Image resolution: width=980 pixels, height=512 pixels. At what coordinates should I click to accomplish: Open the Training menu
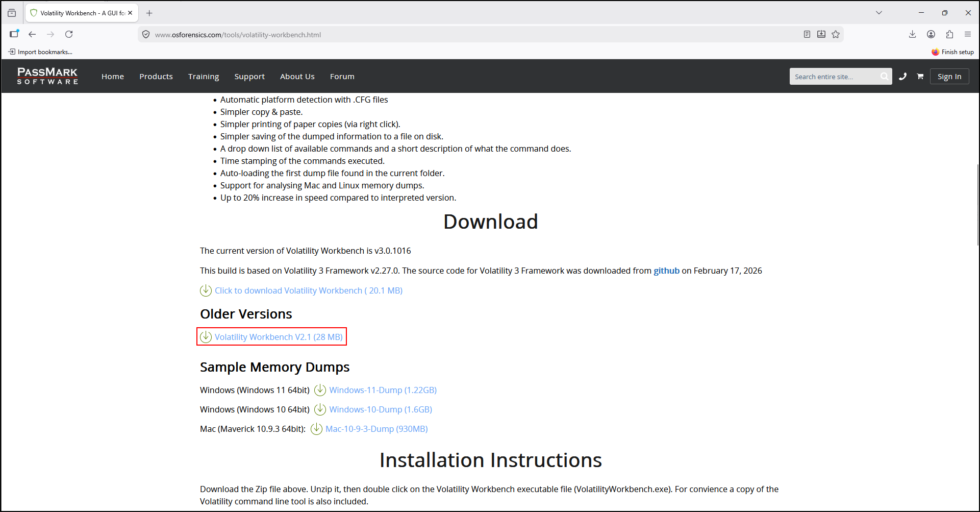click(204, 77)
